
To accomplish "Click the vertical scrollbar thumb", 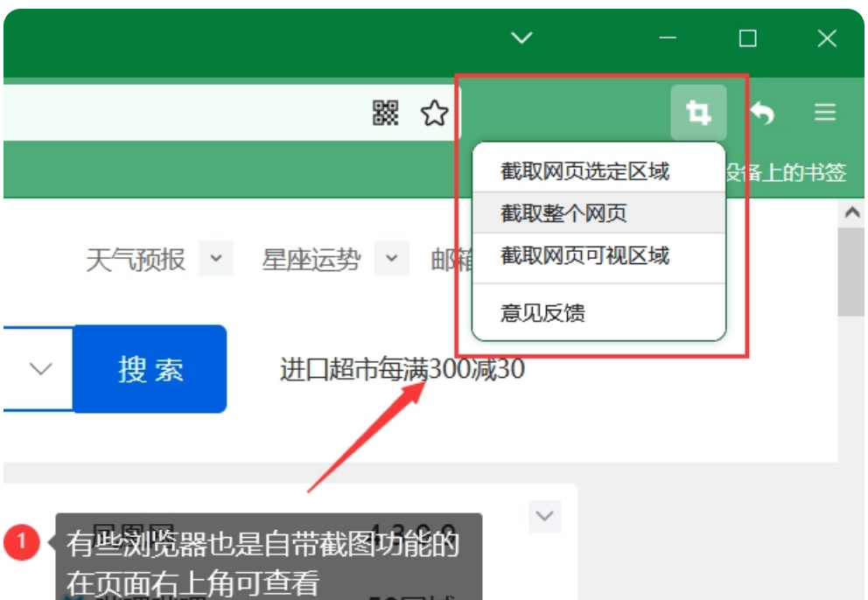I will (850, 271).
